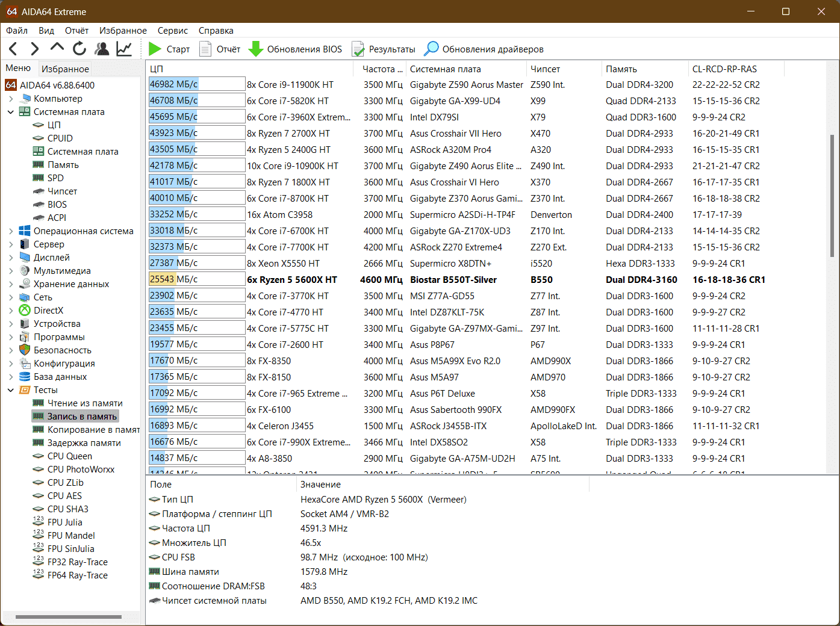Collapse the Системная плата tree node
The height and width of the screenshot is (626, 840).
11,112
